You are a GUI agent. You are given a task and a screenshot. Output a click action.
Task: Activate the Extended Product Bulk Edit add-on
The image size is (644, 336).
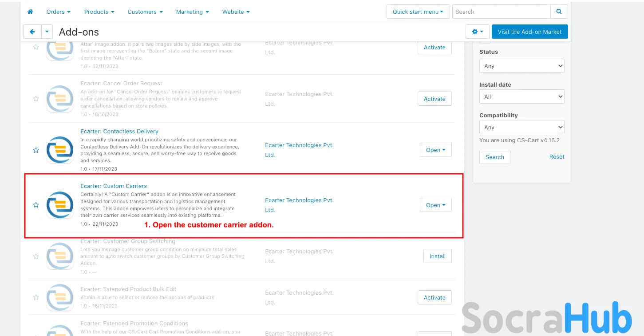click(435, 297)
